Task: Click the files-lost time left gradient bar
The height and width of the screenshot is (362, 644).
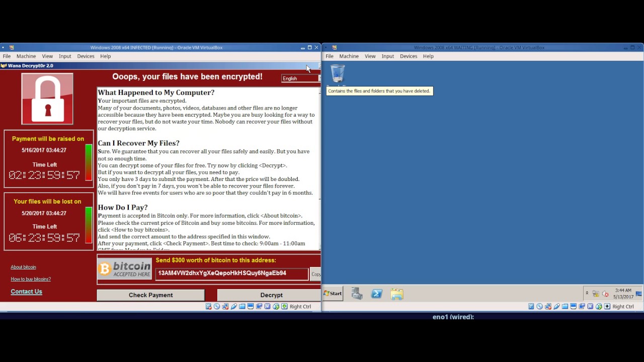Action: coord(89,225)
